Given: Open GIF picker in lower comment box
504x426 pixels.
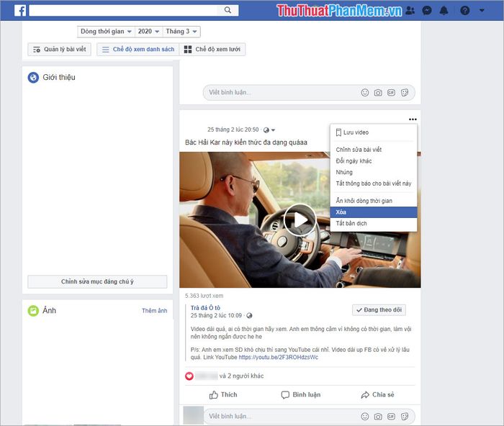Looking at the screenshot, I should point(391,417).
